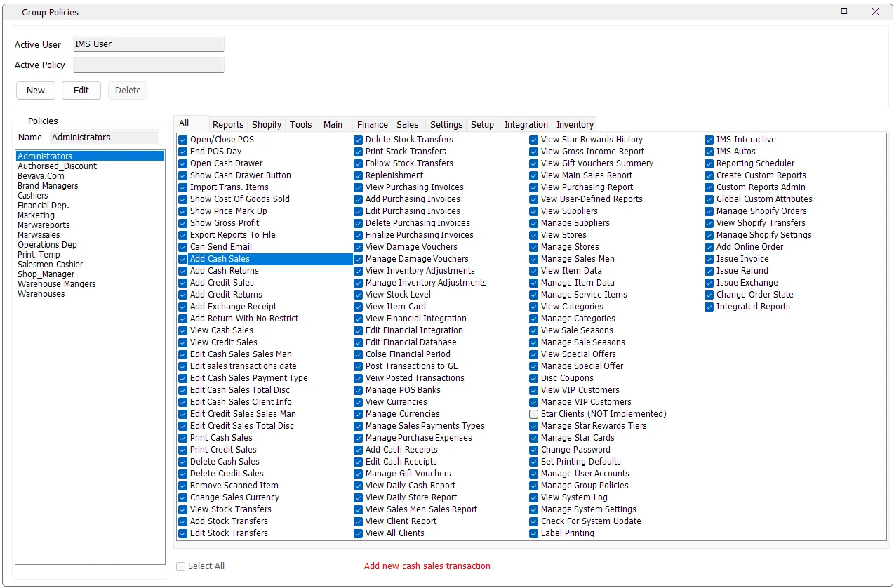Open the Shopify tab
The height and width of the screenshot is (588, 894).
[267, 124]
